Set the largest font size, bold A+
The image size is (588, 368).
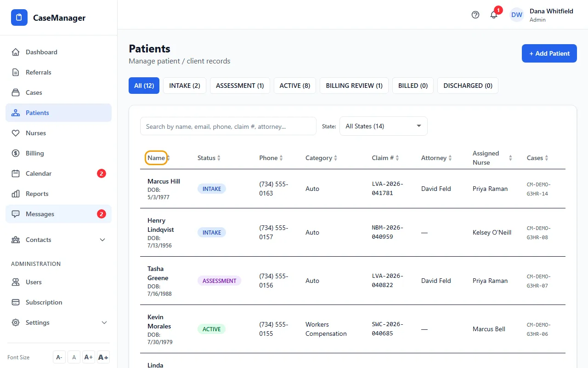click(103, 357)
